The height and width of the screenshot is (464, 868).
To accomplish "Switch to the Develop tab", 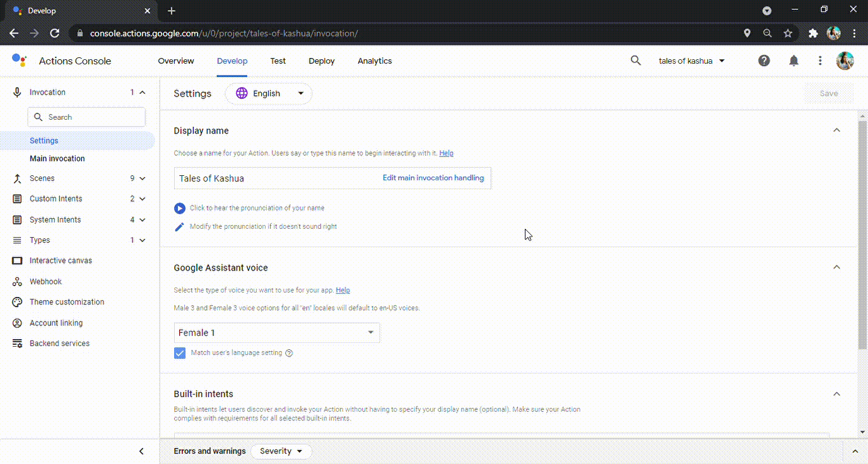I will point(232,61).
